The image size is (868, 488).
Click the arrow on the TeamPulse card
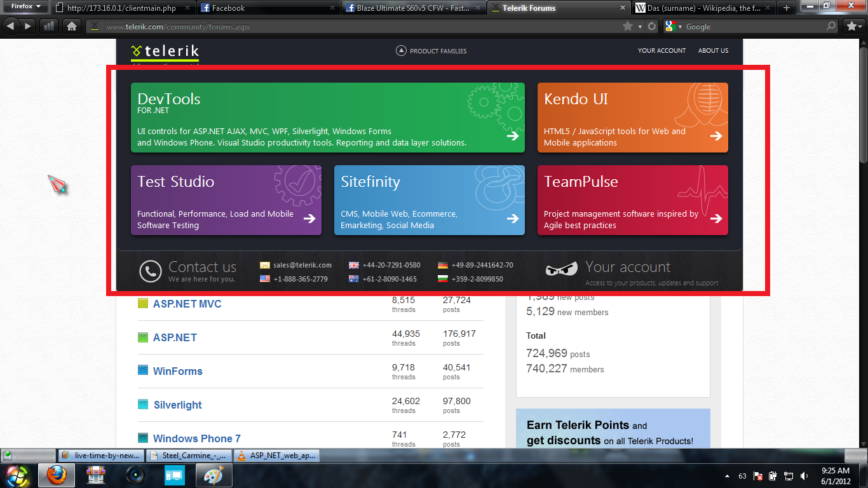716,218
